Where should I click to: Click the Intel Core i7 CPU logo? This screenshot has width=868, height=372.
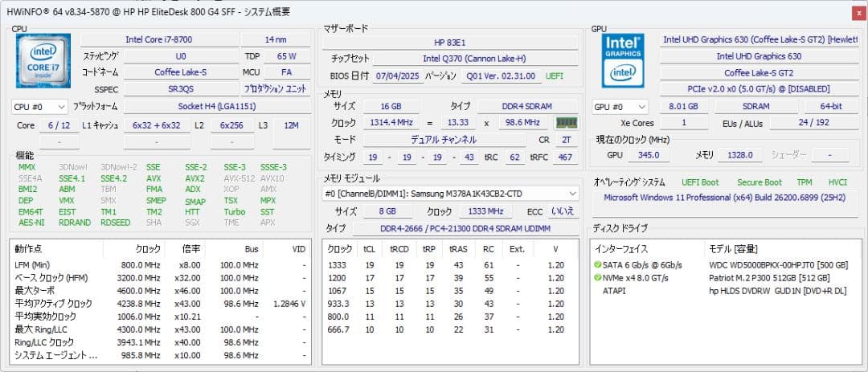click(43, 61)
